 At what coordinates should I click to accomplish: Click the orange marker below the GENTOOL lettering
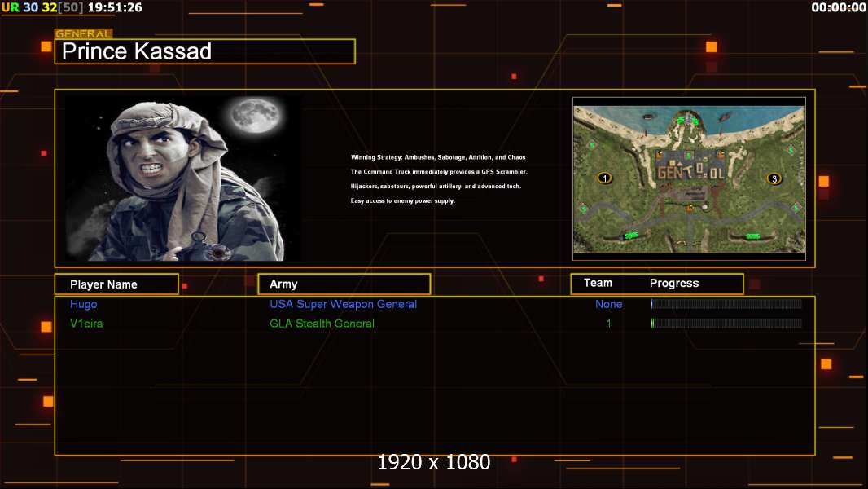click(690, 208)
